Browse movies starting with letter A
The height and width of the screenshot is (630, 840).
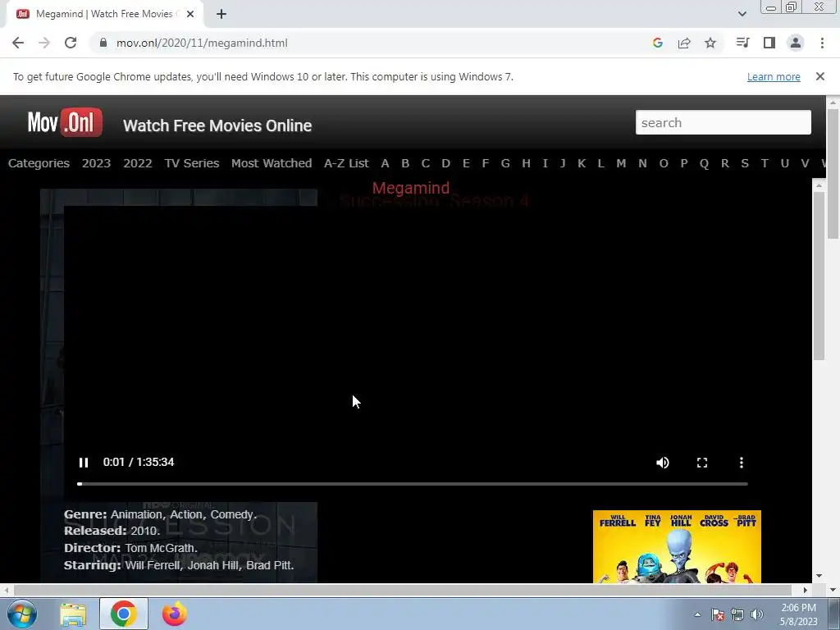pyautogui.click(x=386, y=163)
